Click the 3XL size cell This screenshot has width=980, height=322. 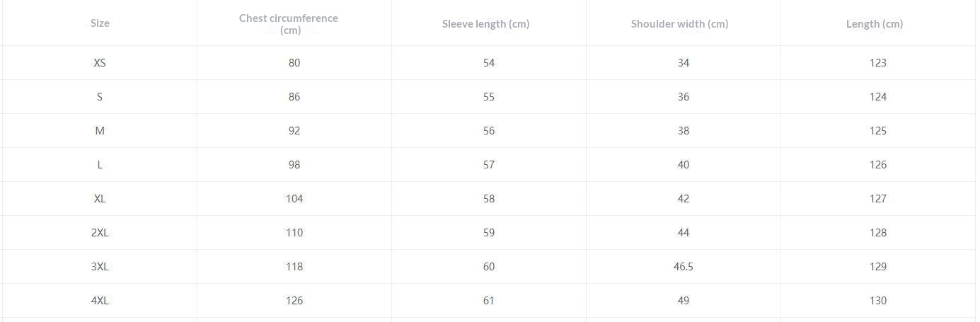point(100,267)
